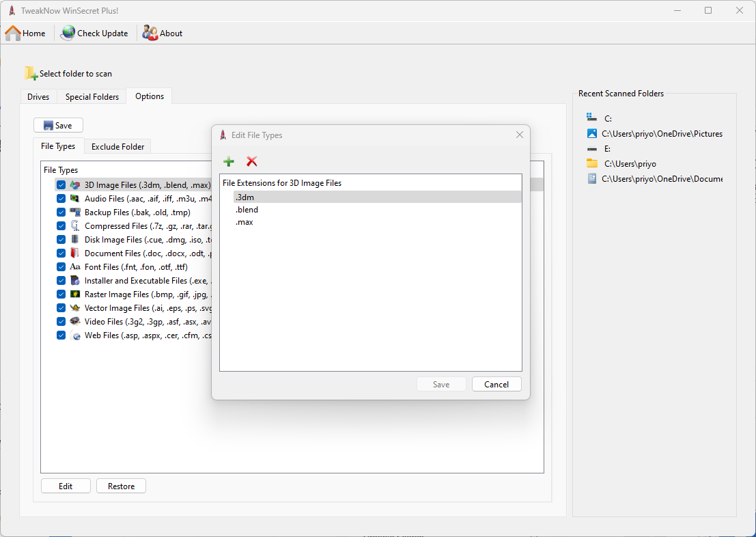
Task: Click the About people icon
Action: [150, 33]
